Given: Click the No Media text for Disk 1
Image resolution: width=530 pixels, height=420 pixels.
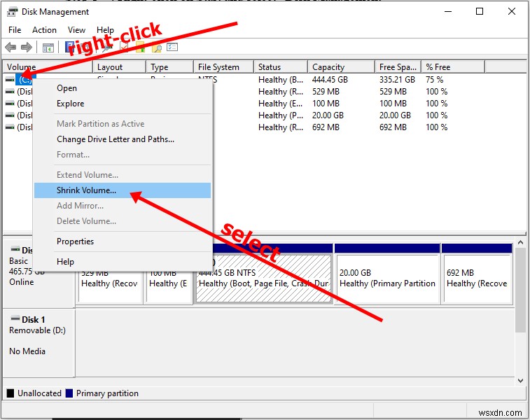Looking at the screenshot, I should (27, 351).
